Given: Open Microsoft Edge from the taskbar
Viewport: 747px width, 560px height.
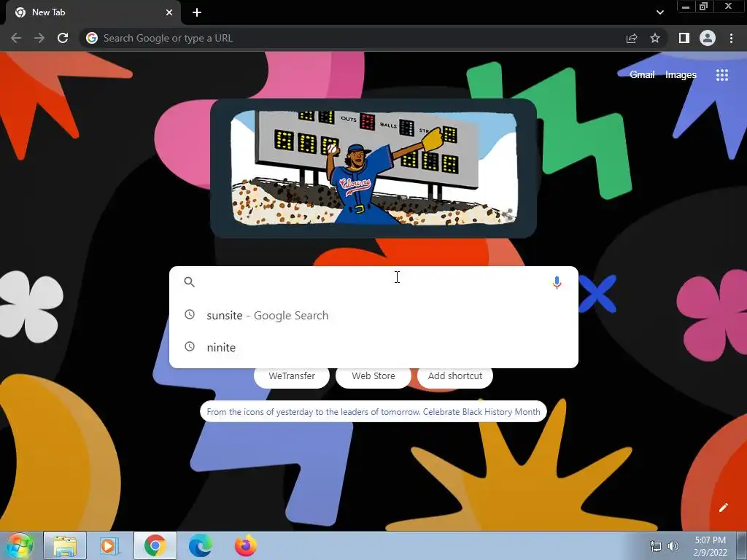Looking at the screenshot, I should (x=200, y=545).
